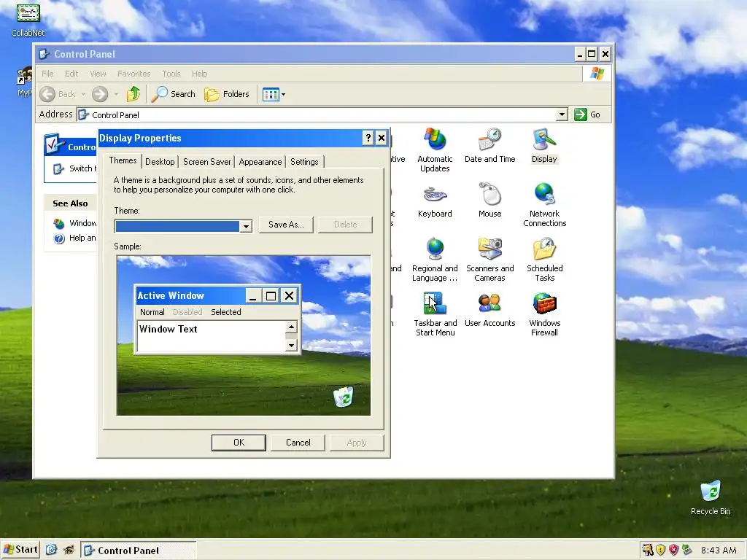The width and height of the screenshot is (747, 560).
Task: Open the Date and Time icon
Action: 489,146
